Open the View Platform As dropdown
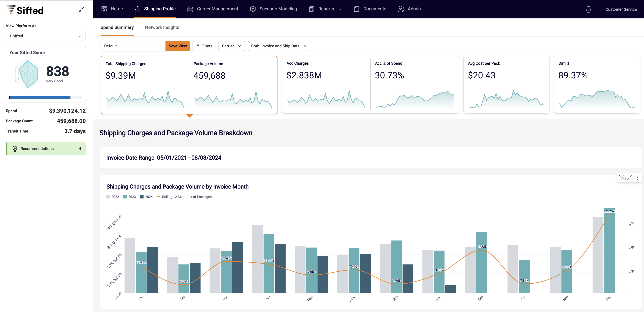 point(46,36)
